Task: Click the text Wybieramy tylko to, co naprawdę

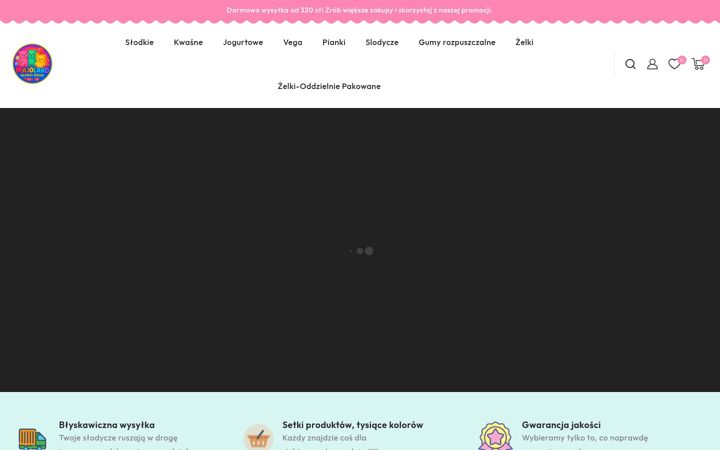Action: click(x=585, y=438)
